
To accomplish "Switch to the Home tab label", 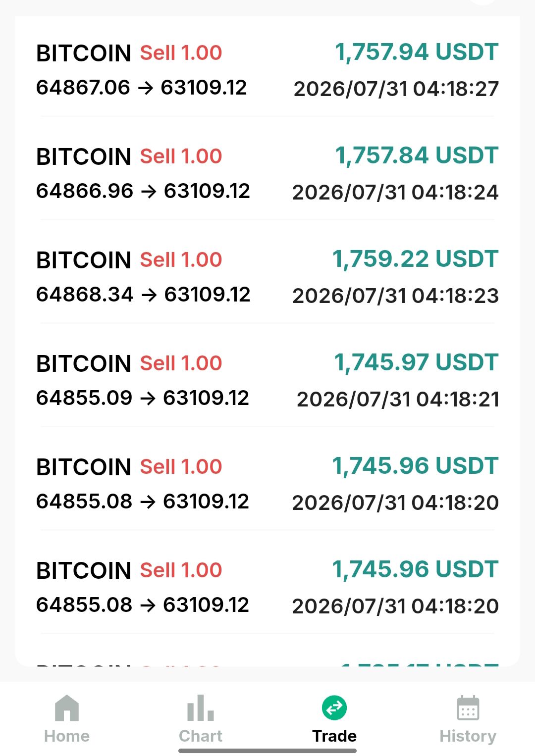I will click(x=67, y=736).
